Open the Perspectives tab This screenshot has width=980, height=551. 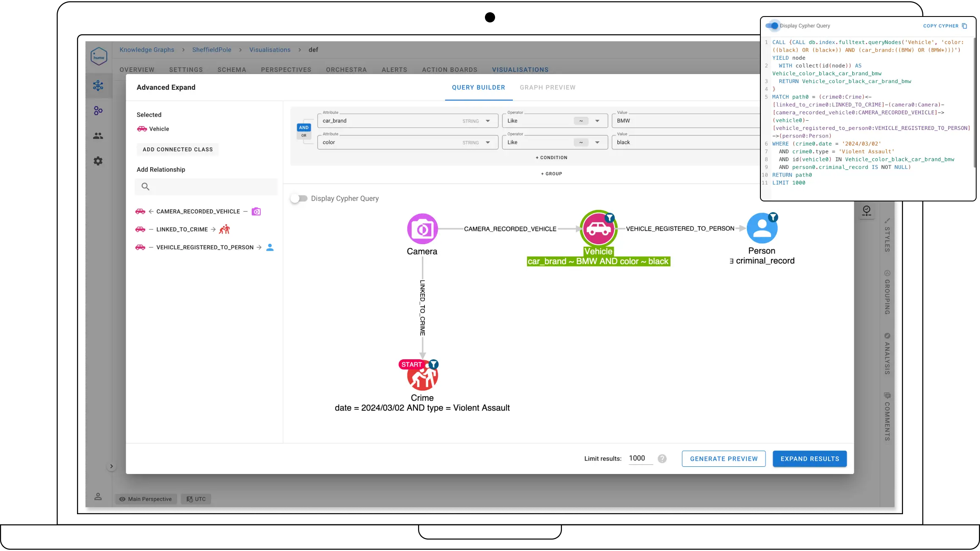point(286,70)
